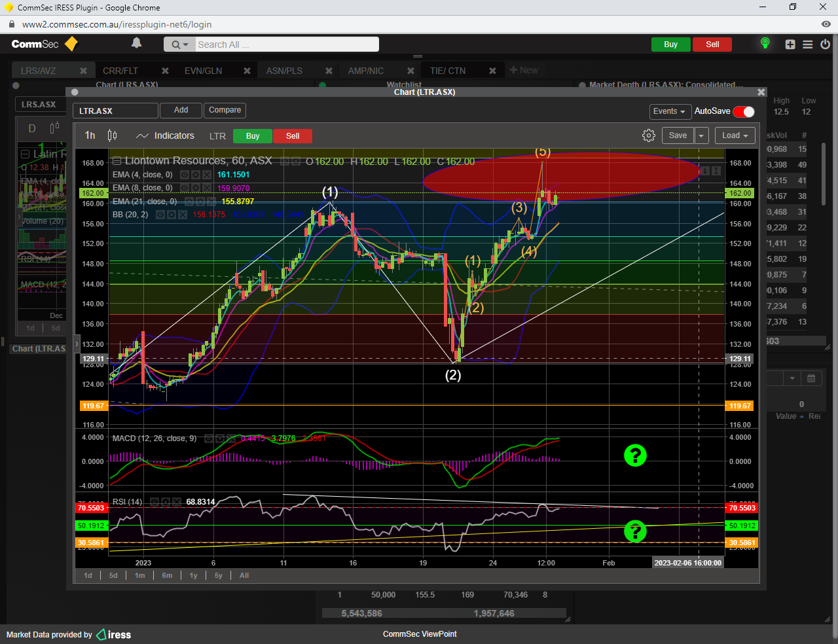838x644 pixels.
Task: Expand the Events dropdown
Action: tap(669, 111)
